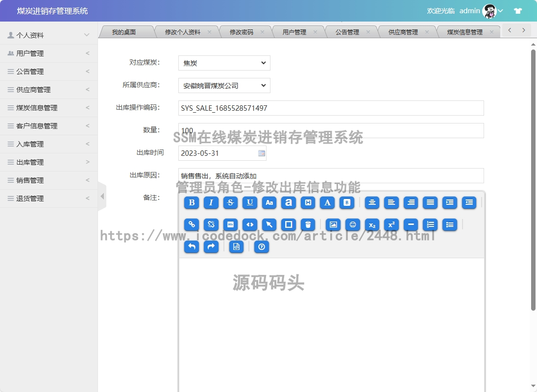Switch to the 供应商管理 tab

(x=403, y=32)
